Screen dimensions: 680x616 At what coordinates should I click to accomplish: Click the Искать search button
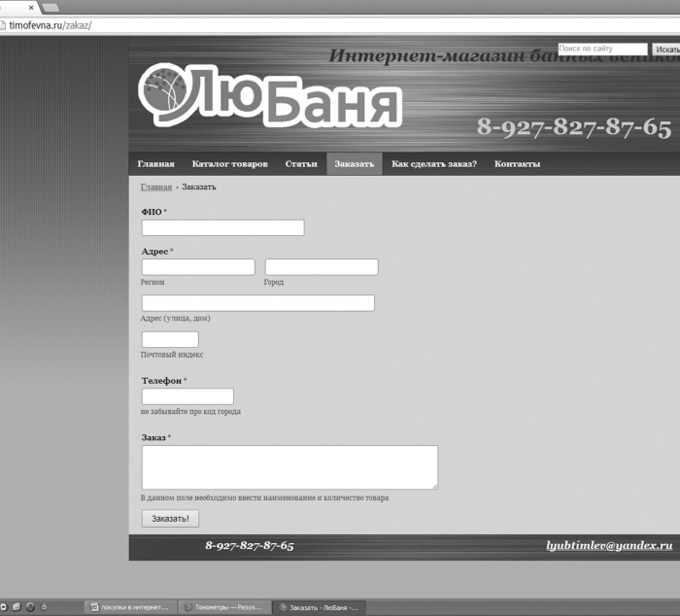point(666,50)
